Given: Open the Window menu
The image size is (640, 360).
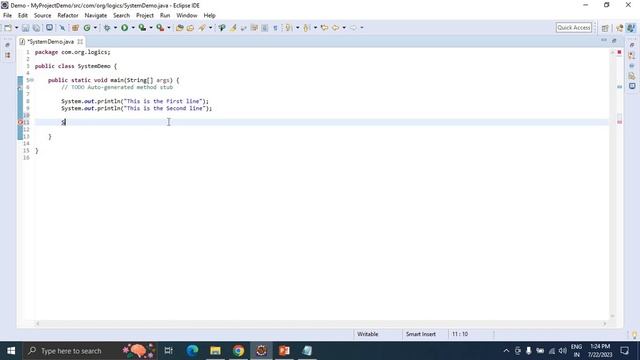Looking at the screenshot, I should (187, 16).
